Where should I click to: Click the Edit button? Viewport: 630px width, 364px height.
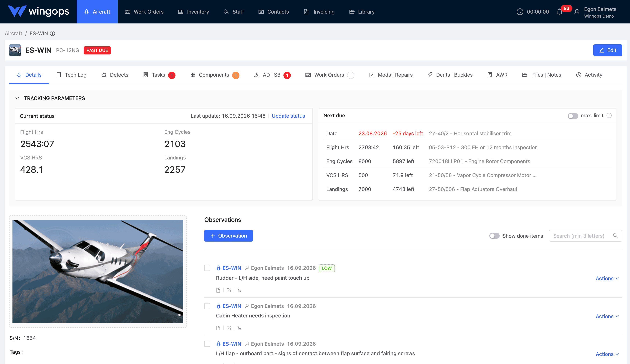pyautogui.click(x=607, y=50)
